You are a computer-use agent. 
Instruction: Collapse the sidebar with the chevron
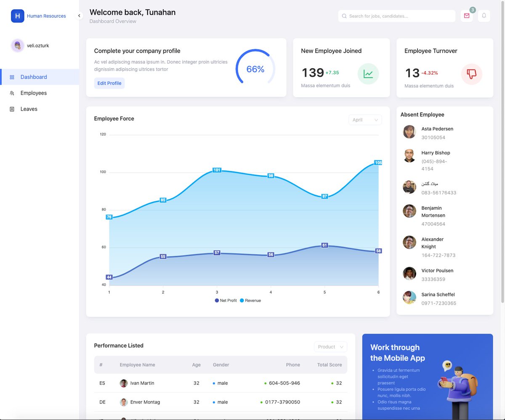pyautogui.click(x=79, y=16)
